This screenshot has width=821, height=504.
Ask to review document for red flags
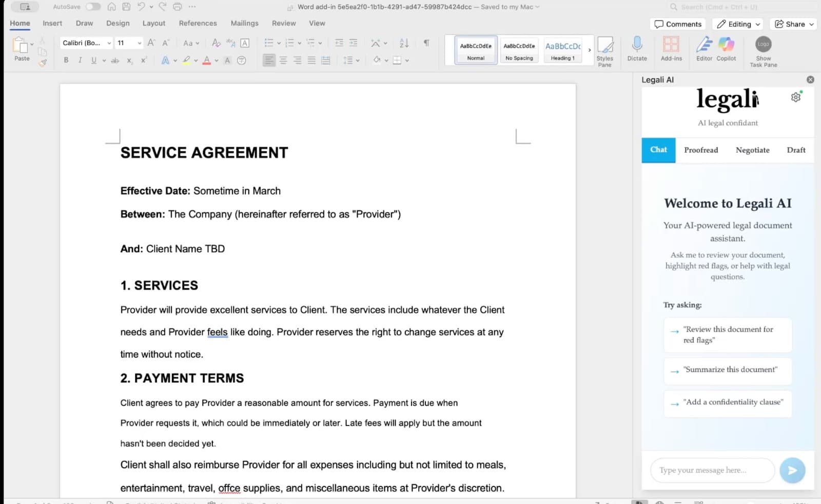[728, 335]
